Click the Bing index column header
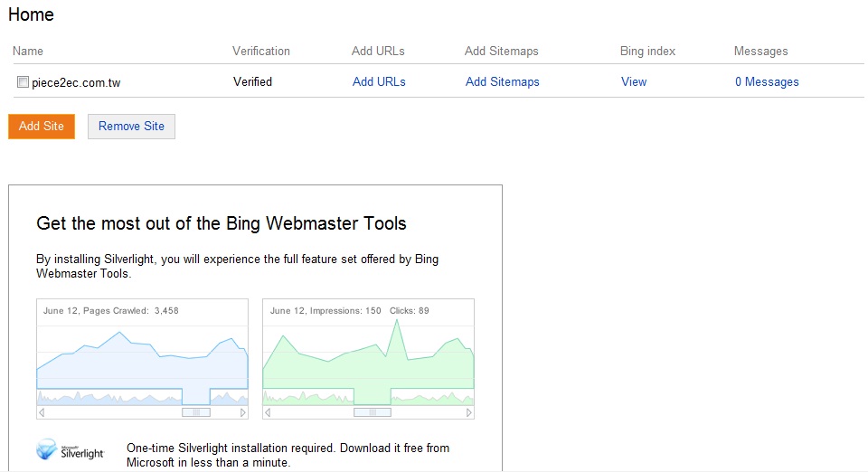The width and height of the screenshot is (868, 472). click(647, 51)
